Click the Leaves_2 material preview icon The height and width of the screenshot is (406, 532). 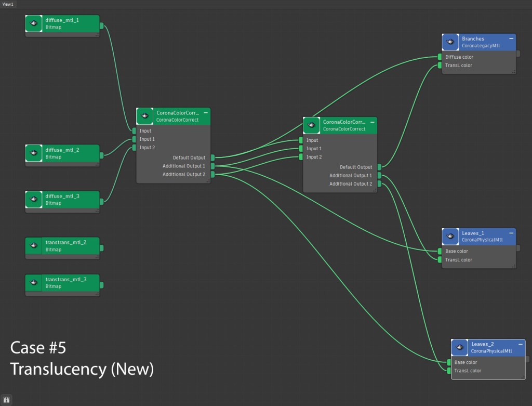459,347
